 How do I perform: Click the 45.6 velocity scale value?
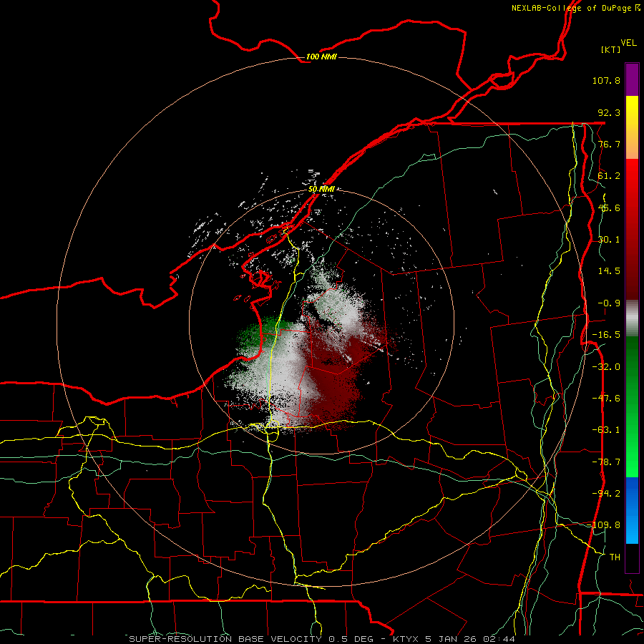point(608,208)
